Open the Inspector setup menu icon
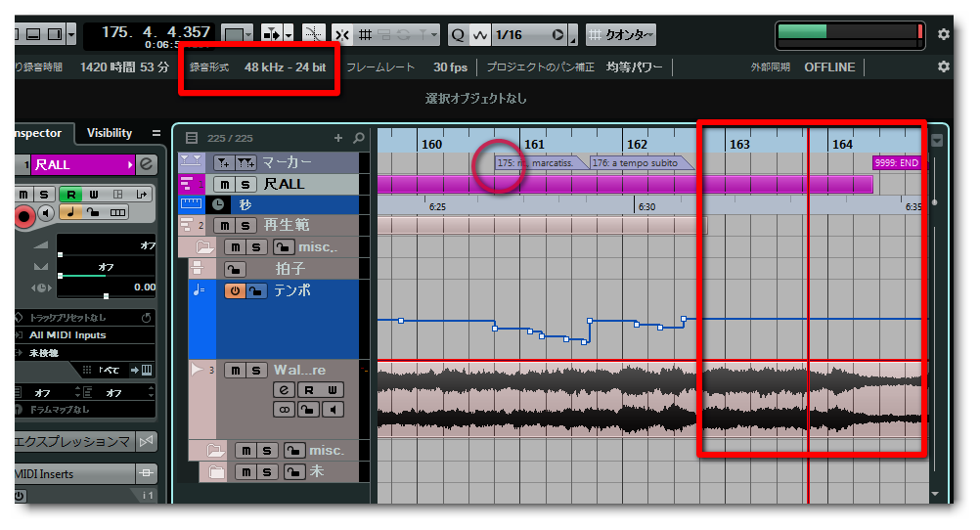980x530 pixels. point(156,133)
